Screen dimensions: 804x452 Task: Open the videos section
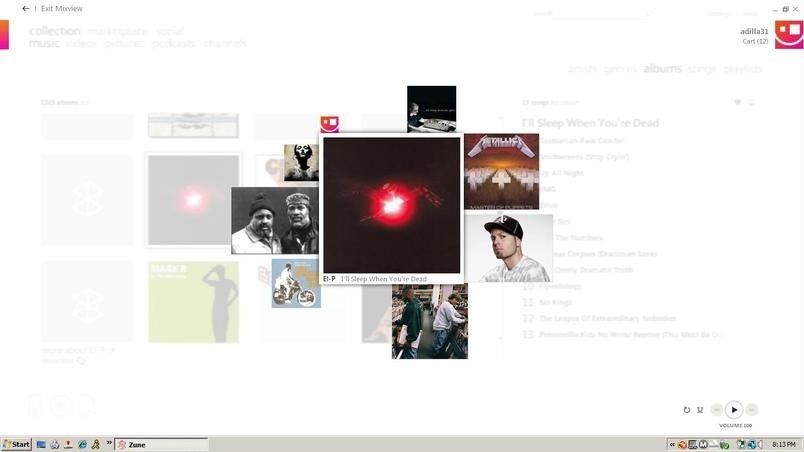point(81,44)
